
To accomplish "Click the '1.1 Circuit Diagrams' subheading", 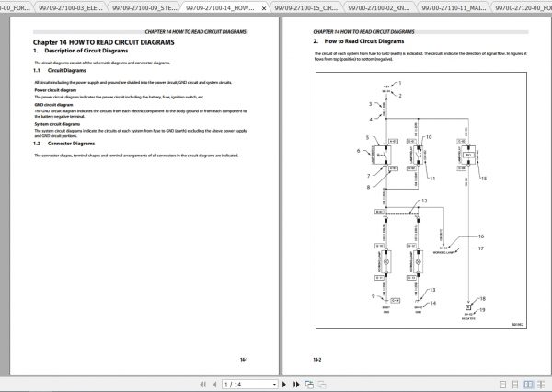I will (x=60, y=71).
